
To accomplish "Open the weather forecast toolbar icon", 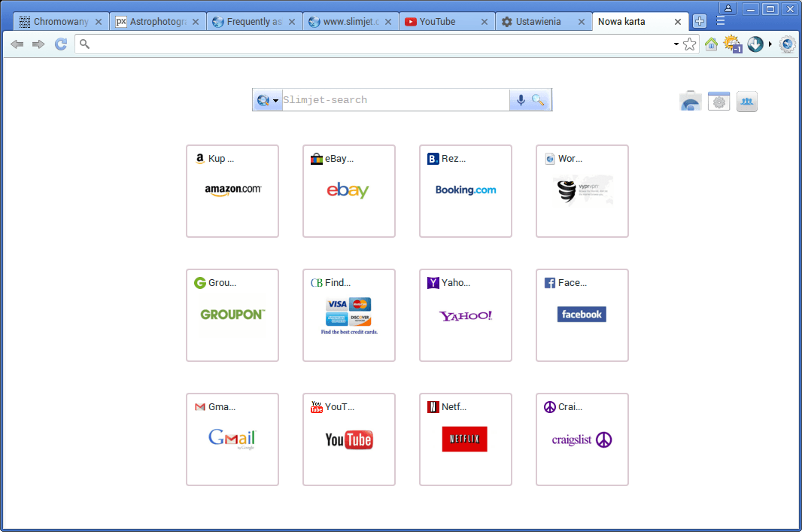I will pyautogui.click(x=733, y=44).
